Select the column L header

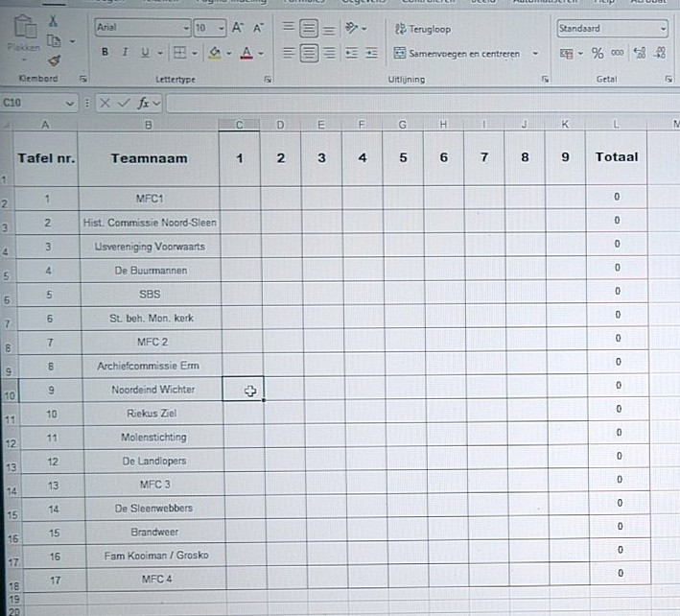[615, 124]
